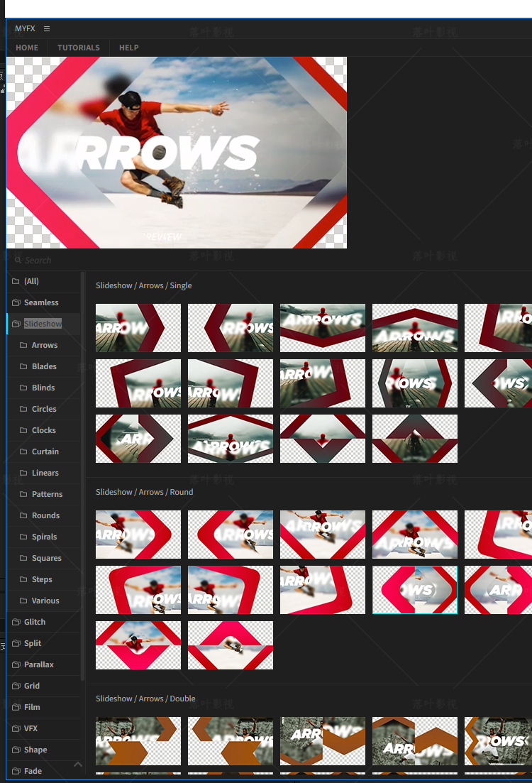The height and width of the screenshot is (783, 532).
Task: Switch to the TUTORIALS tab
Action: (x=78, y=48)
